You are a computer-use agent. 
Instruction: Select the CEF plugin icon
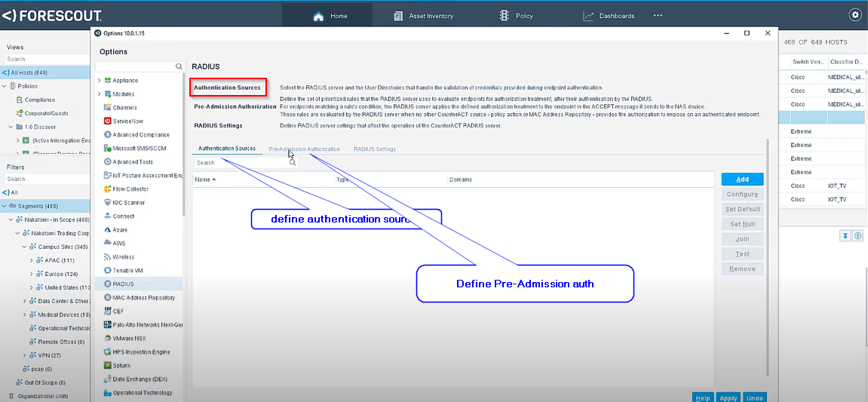point(107,311)
